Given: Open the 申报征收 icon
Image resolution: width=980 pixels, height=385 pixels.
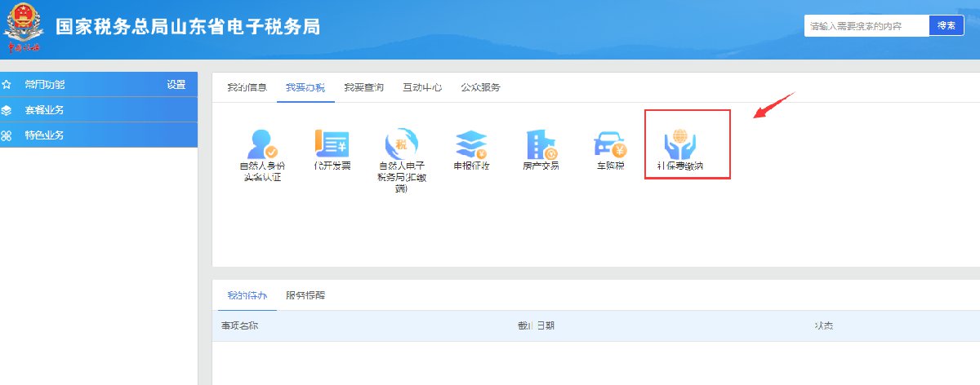Looking at the screenshot, I should point(471,144).
